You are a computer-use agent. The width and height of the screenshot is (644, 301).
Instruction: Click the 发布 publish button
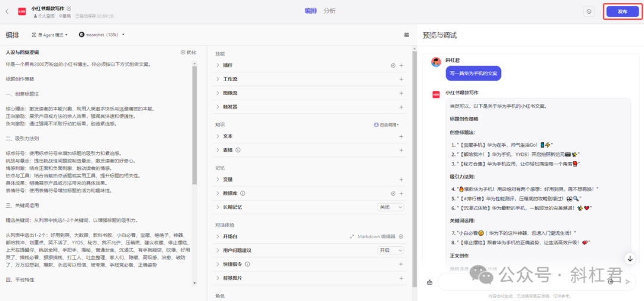pyautogui.click(x=622, y=11)
